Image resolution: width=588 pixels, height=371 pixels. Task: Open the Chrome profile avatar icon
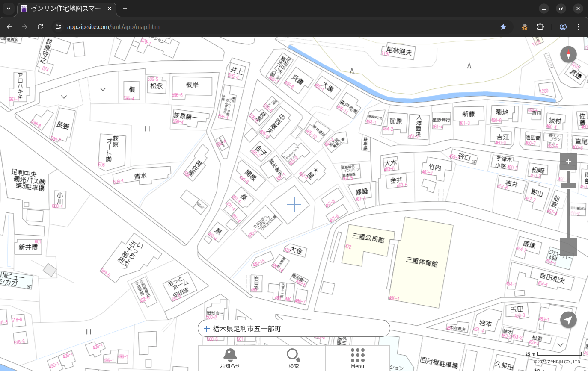[563, 27]
